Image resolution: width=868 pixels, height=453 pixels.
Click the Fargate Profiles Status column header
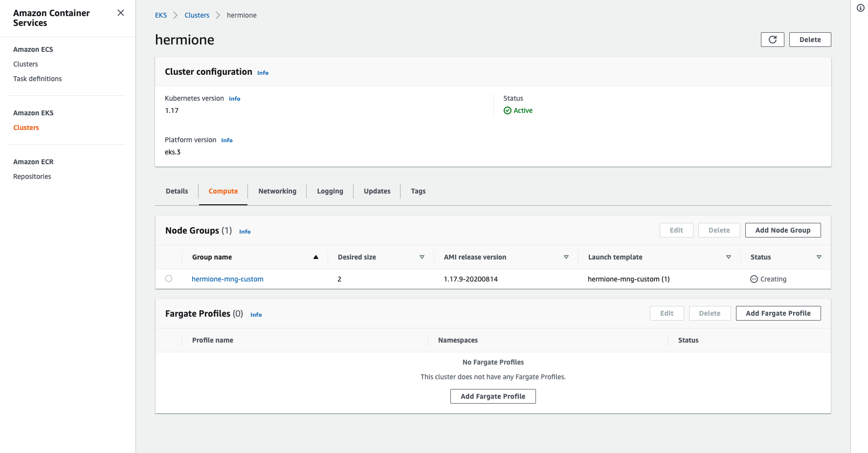(x=688, y=340)
